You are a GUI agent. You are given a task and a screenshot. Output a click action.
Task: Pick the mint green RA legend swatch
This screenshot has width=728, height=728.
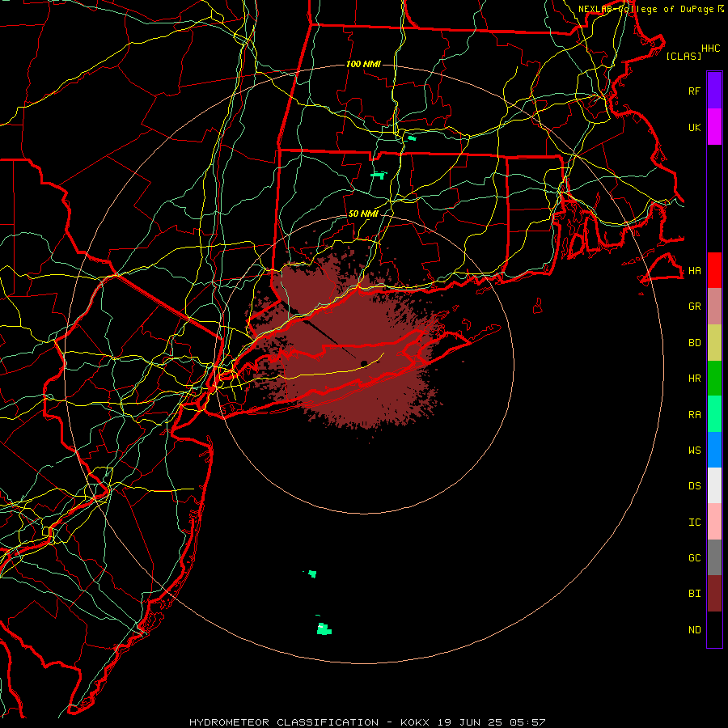click(714, 414)
